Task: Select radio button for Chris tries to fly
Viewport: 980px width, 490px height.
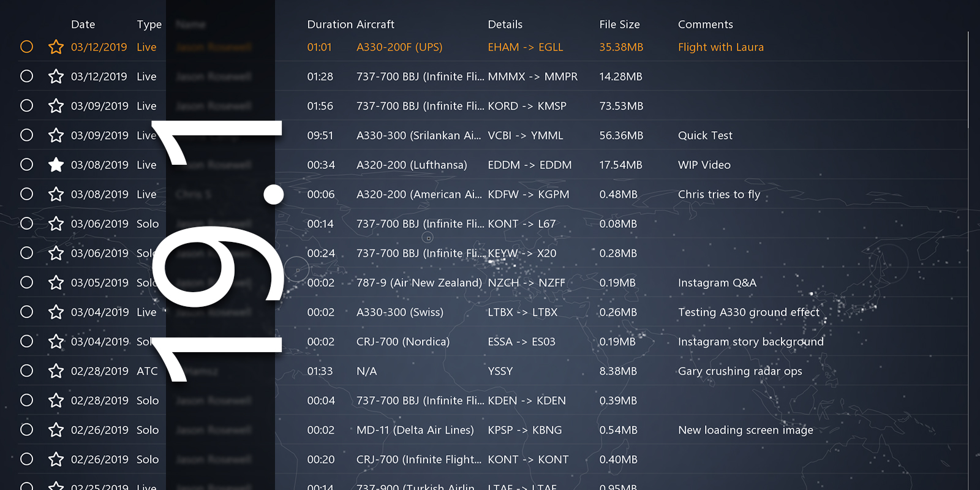Action: tap(26, 194)
